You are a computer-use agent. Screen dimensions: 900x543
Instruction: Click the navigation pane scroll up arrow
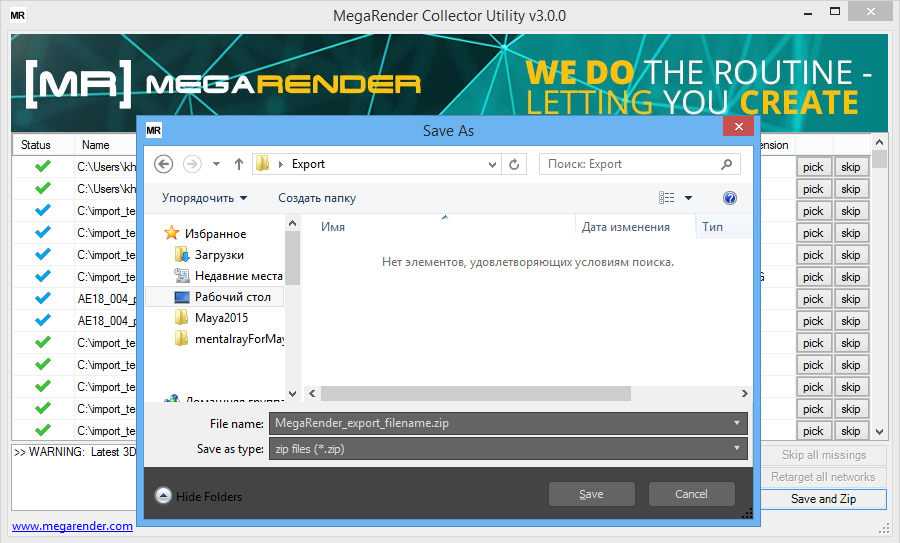point(292,223)
